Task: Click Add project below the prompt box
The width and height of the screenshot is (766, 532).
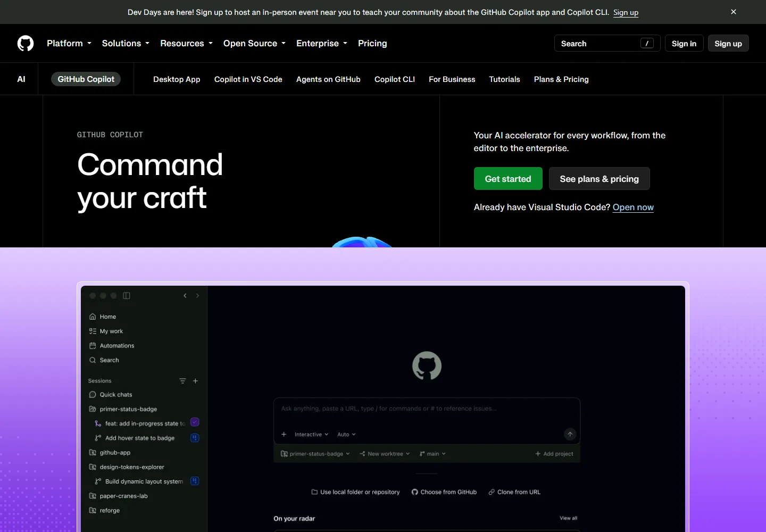Action: 554,454
